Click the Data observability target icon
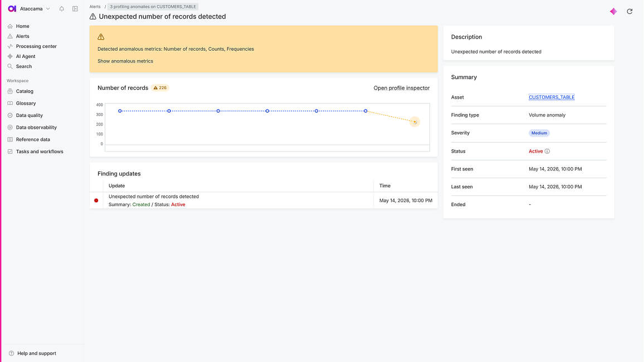Screen dimensions: 644x362 [x=10, y=128]
